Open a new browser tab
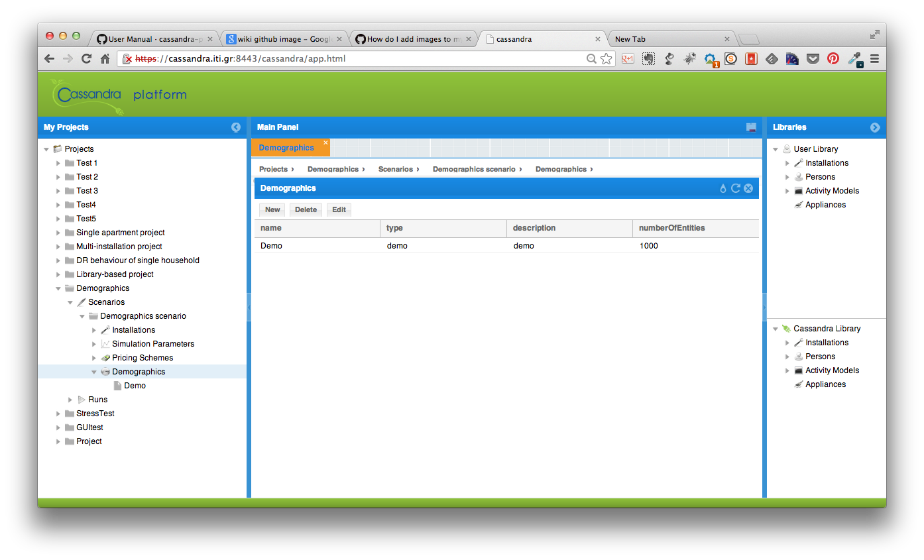Viewport: 924px width, 560px height. tap(749, 39)
